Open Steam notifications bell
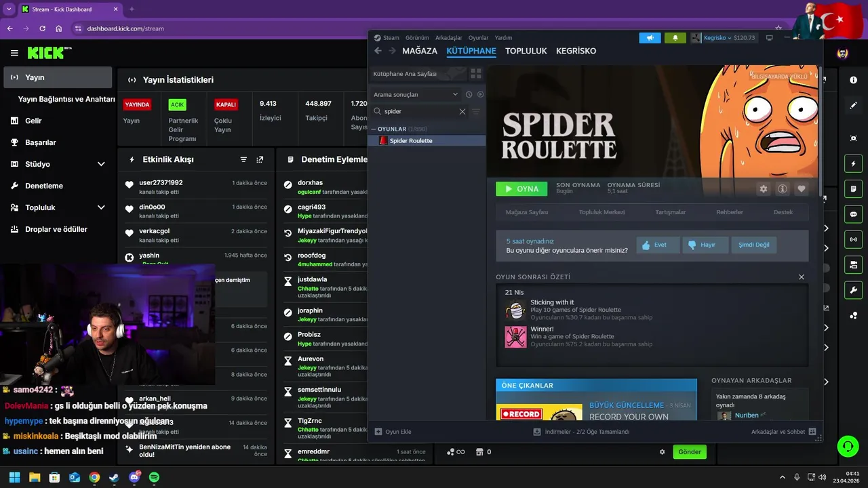Image resolution: width=868 pixels, height=488 pixels. (675, 38)
